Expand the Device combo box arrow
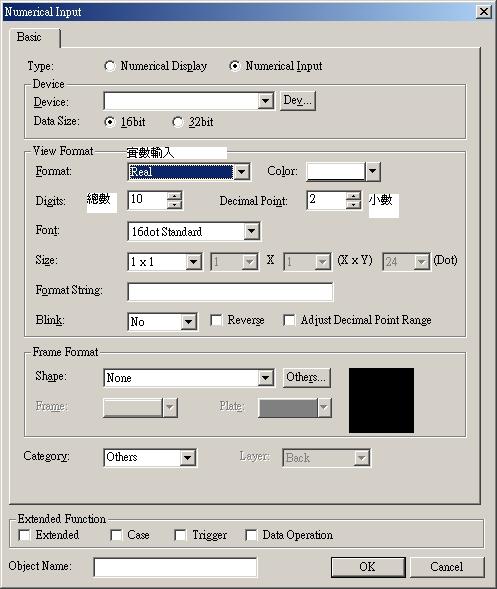 pyautogui.click(x=266, y=101)
